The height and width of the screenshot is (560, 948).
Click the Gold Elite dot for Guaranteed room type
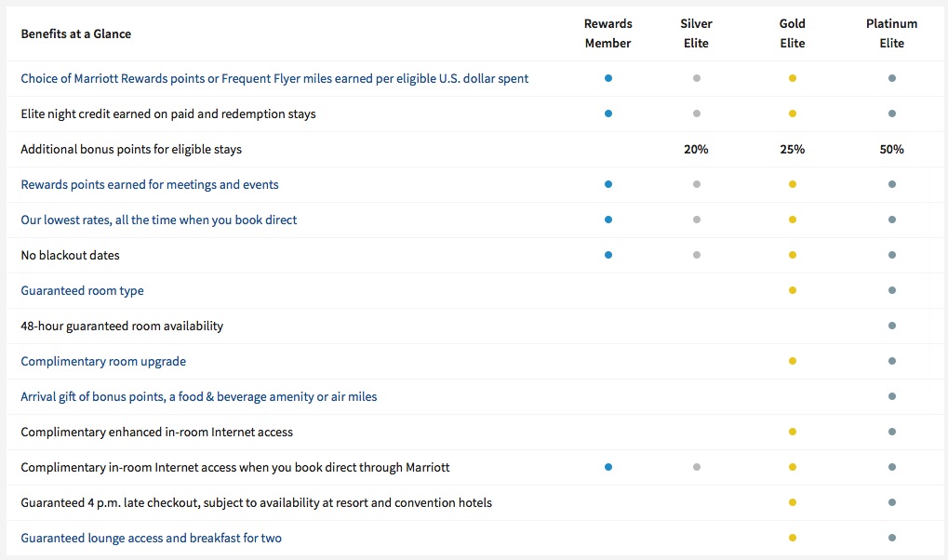(793, 290)
